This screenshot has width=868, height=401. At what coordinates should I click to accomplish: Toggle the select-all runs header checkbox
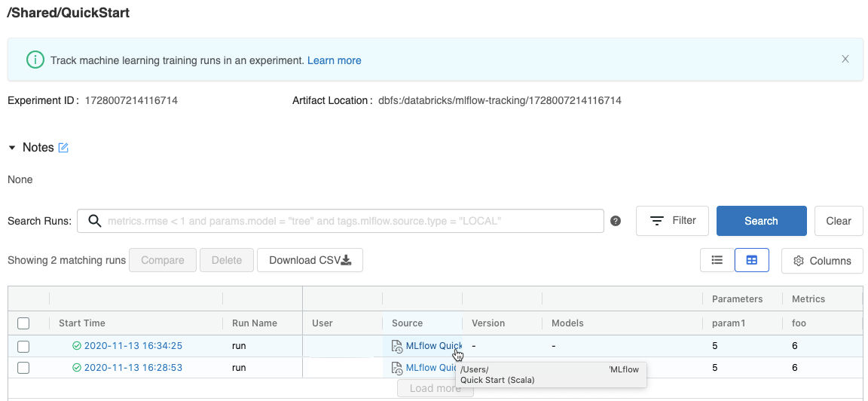23,323
